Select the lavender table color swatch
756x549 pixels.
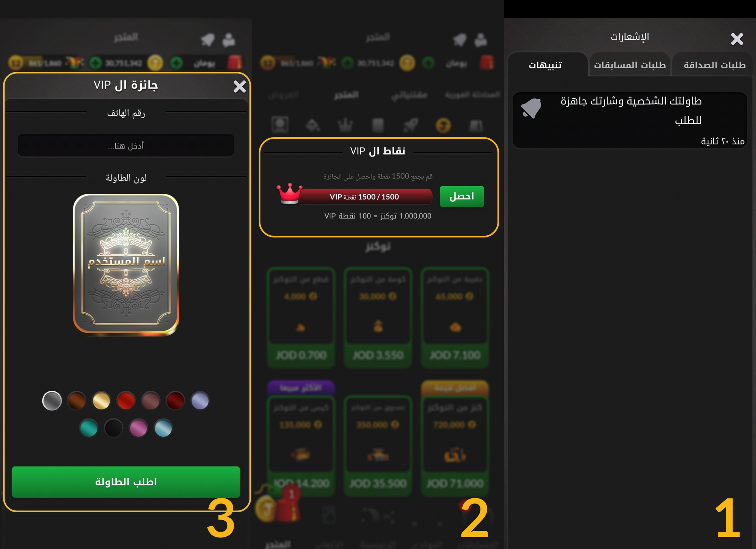[x=200, y=401]
